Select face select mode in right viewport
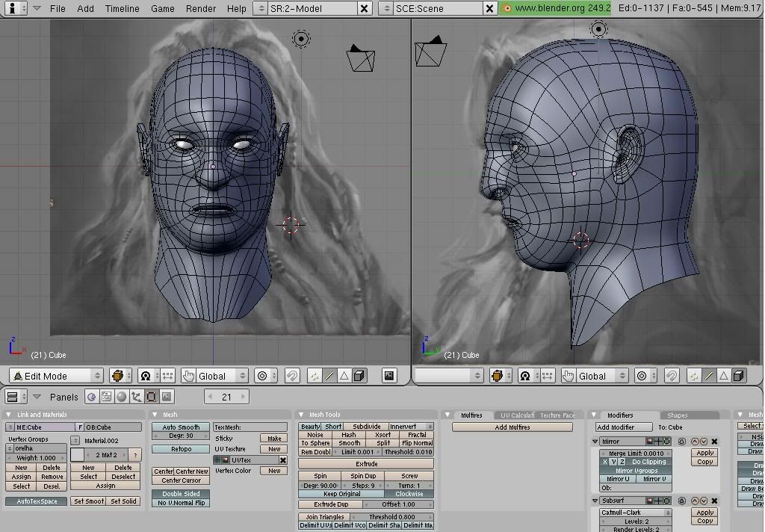765x532 pixels. click(723, 376)
